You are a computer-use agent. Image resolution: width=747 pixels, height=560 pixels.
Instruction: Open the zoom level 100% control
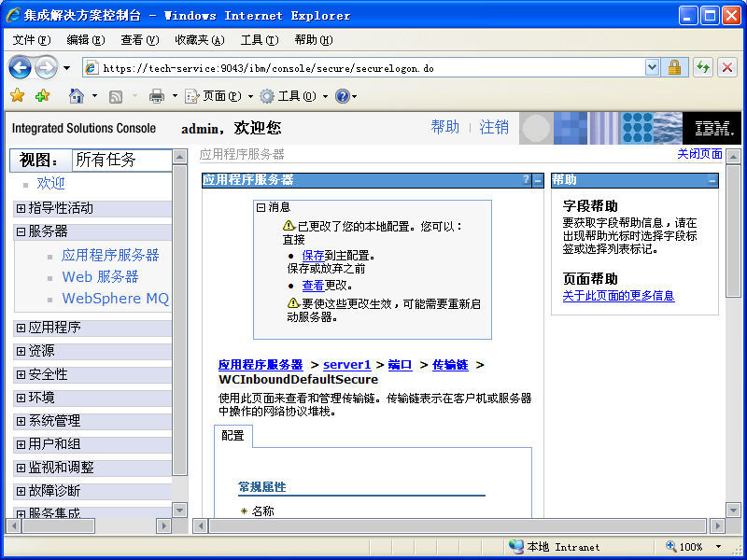coord(693,547)
